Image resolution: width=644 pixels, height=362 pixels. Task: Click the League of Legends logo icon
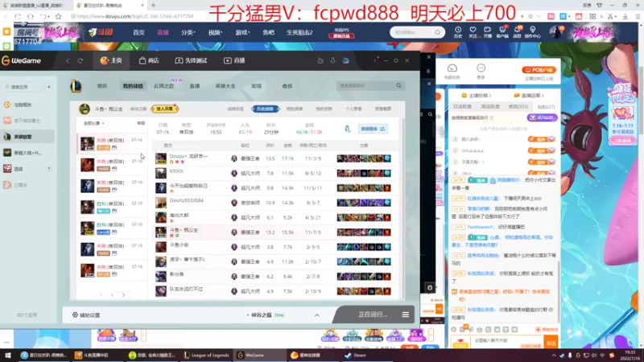(76, 86)
